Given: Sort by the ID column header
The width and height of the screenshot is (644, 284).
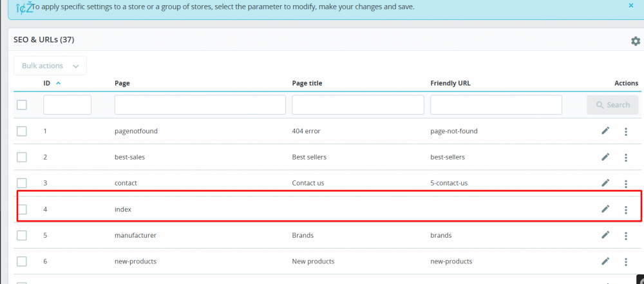Looking at the screenshot, I should point(47,83).
